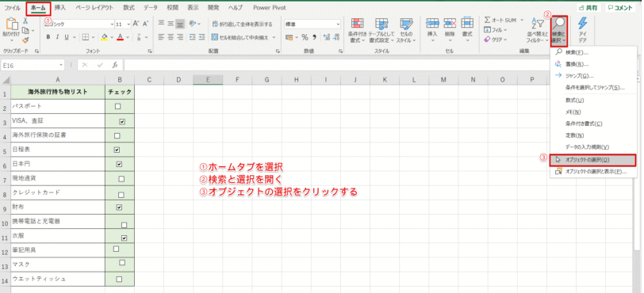644x293 pixels.
Task: Click cell A1 海外旅行持ち物リスト
Action: click(57, 93)
